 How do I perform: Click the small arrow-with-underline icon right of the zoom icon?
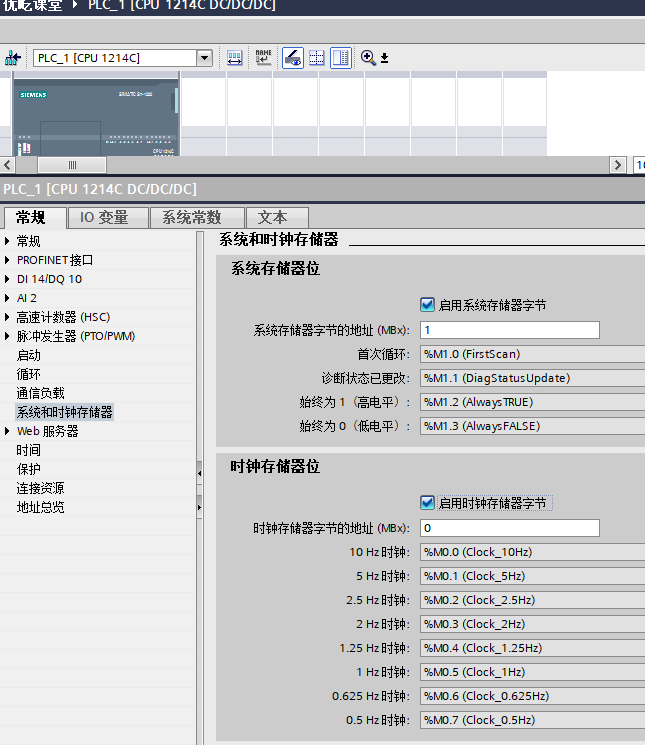coord(384,58)
